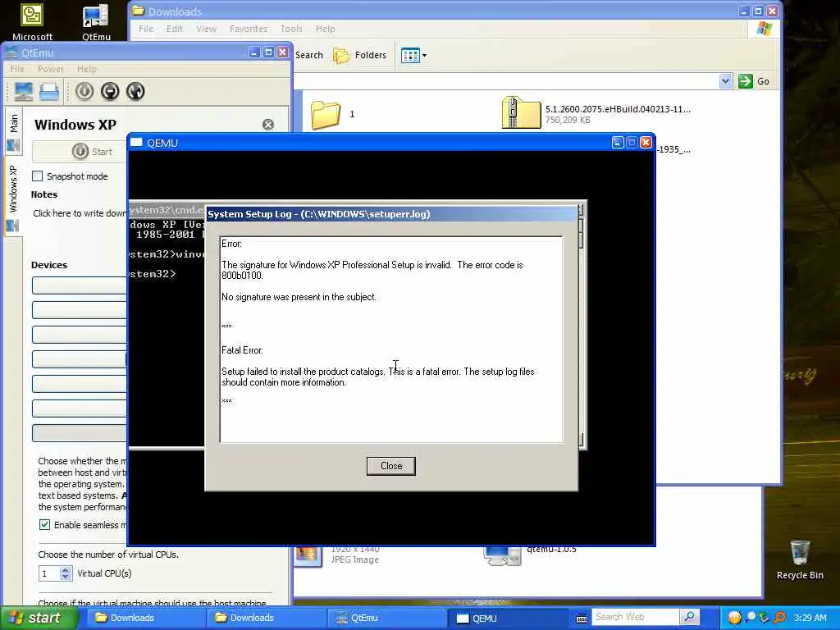The height and width of the screenshot is (630, 840).
Task: Click the QtEmu stop machine toolbar icon
Action: (x=110, y=91)
